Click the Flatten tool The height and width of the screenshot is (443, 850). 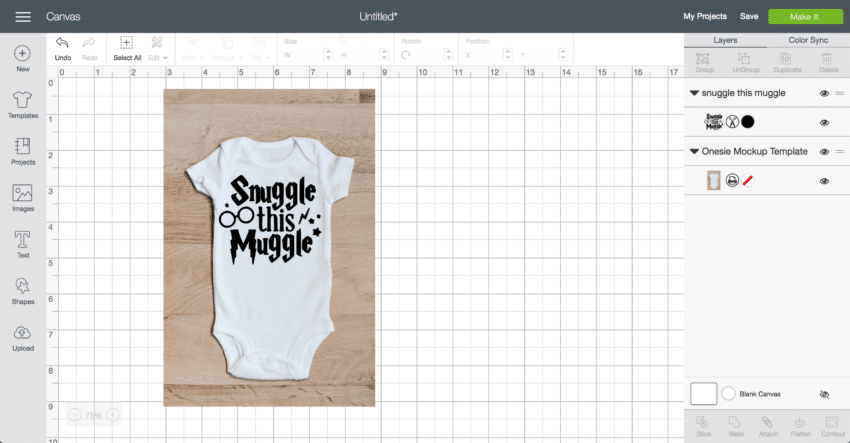pos(800,427)
